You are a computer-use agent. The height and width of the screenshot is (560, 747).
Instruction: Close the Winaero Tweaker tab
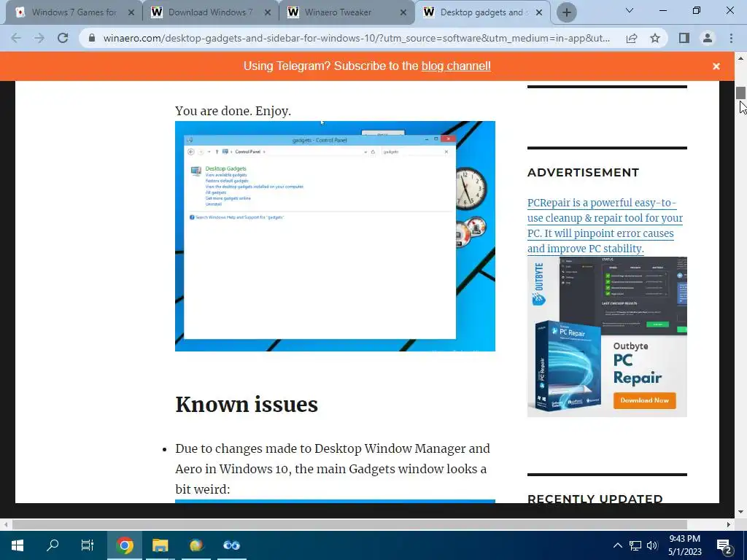pos(403,13)
